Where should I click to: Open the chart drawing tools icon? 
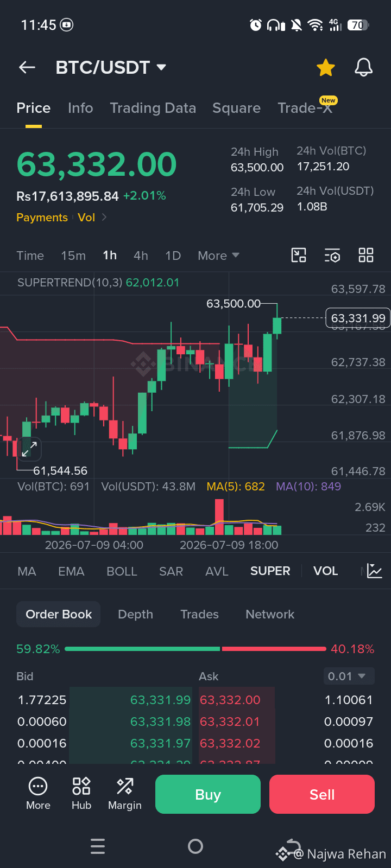tap(299, 255)
